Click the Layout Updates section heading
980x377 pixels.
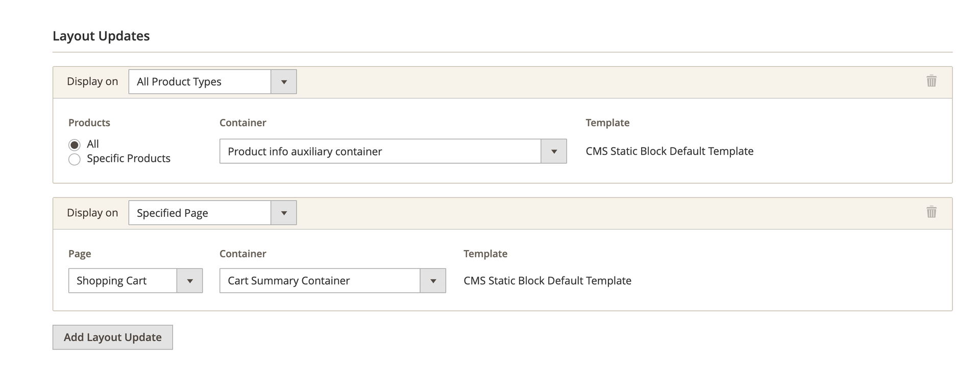click(x=101, y=36)
